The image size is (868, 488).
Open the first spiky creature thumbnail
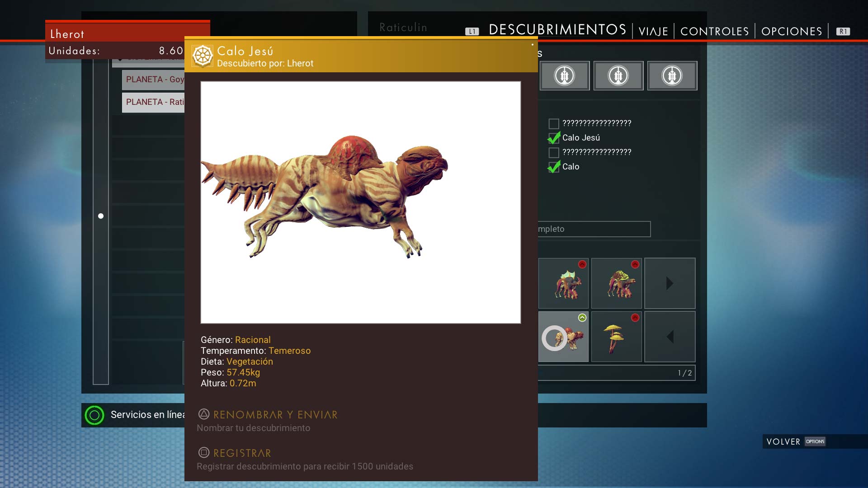(563, 283)
